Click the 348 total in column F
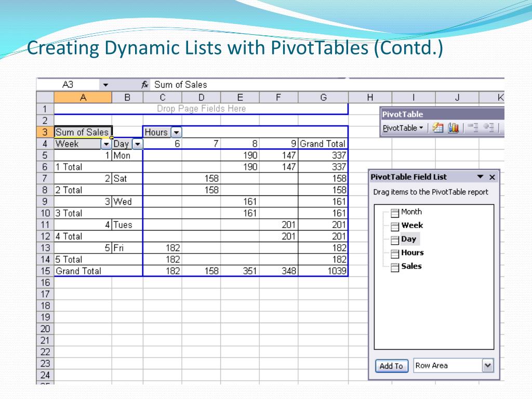Screen dimensions: 532x399 (x=278, y=271)
